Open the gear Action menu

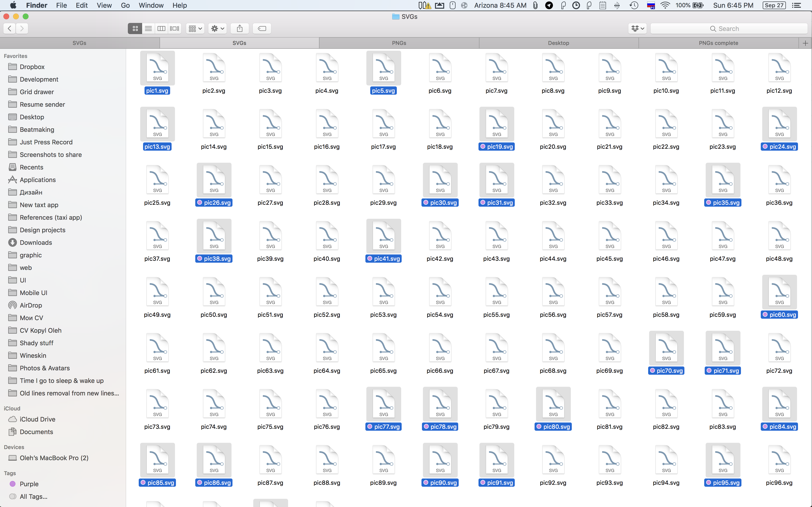[x=217, y=28]
